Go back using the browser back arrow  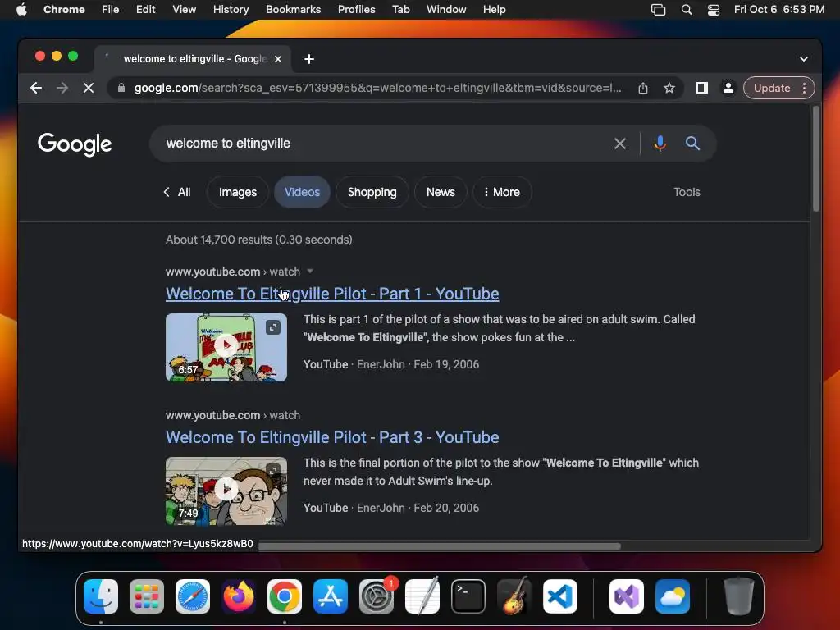tap(36, 88)
